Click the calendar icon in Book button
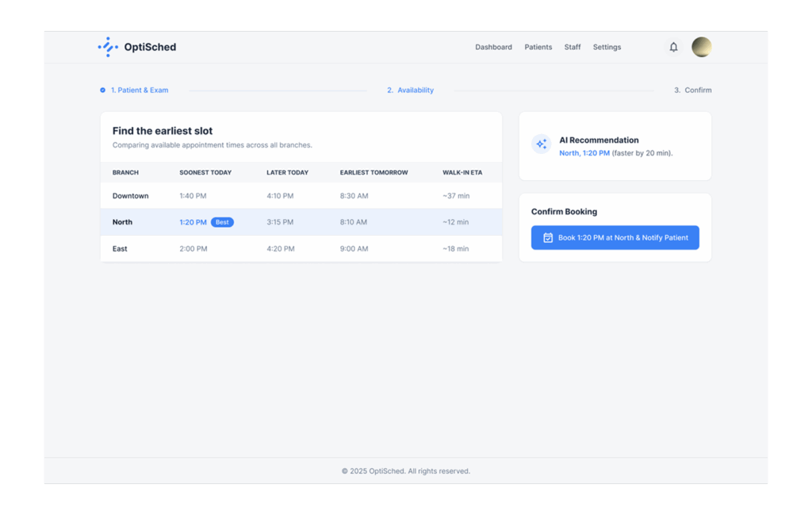 pos(547,237)
